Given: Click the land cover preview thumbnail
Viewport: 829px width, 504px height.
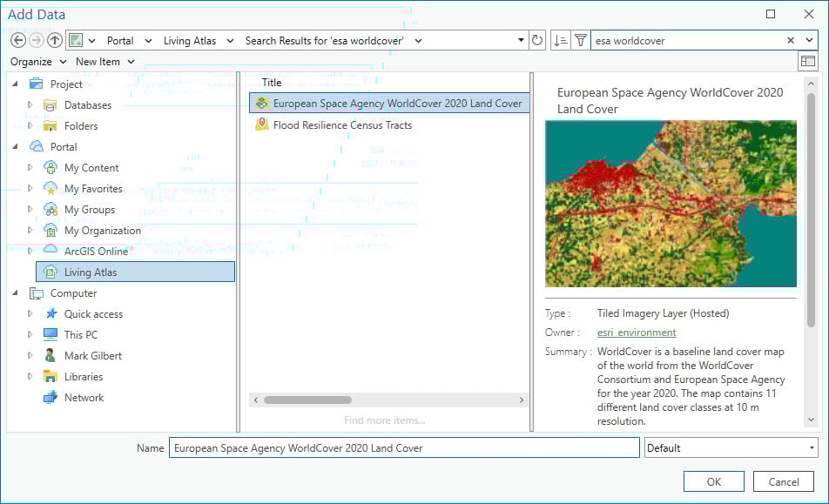Looking at the screenshot, I should click(670, 204).
